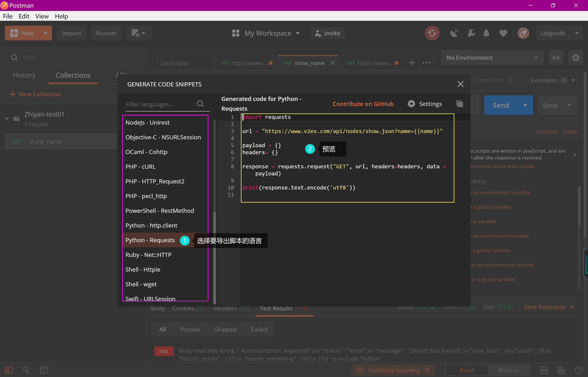
Task: Open the File menu
Action: point(8,16)
